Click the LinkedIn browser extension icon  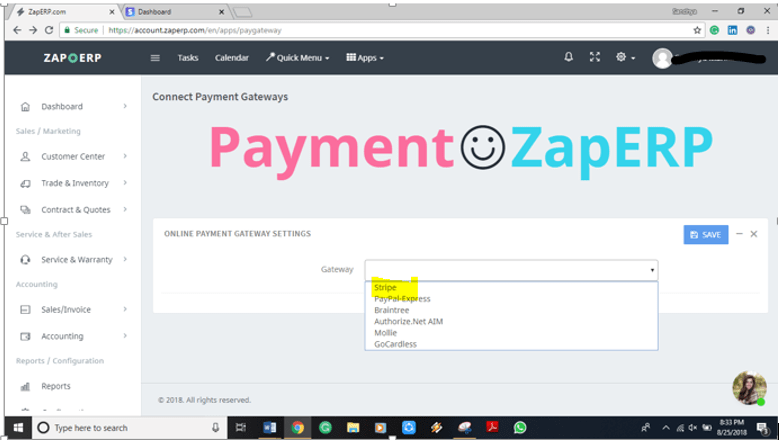click(732, 30)
